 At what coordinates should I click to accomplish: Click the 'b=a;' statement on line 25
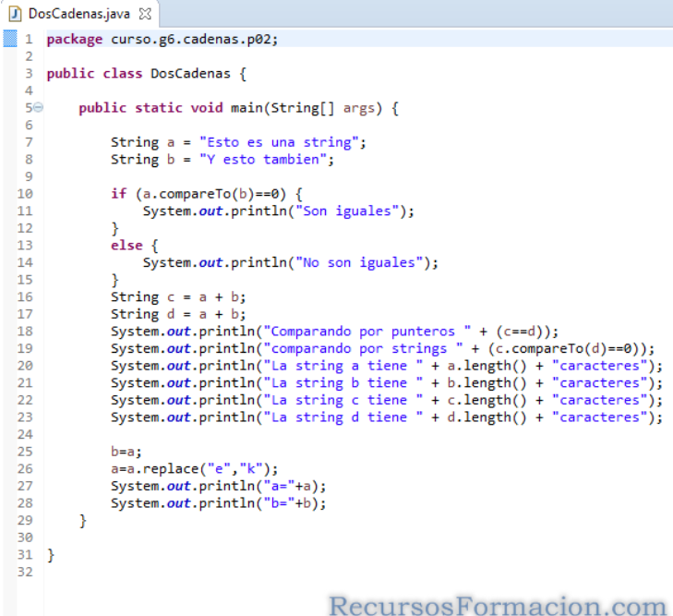126,452
